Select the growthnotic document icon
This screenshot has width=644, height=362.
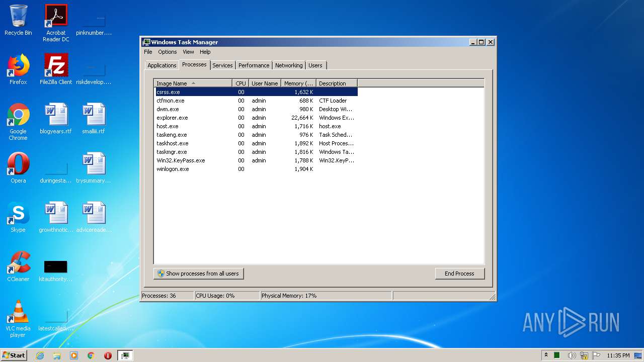(x=56, y=217)
